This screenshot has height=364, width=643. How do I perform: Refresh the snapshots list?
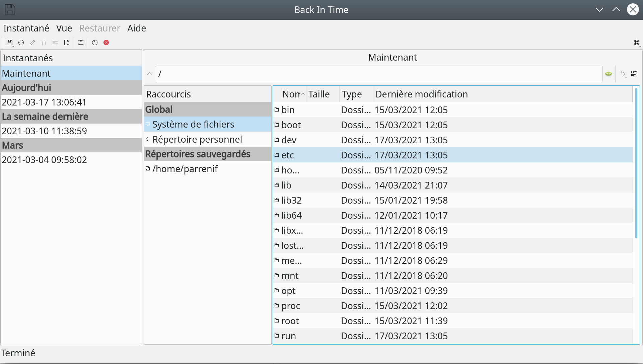[21, 43]
